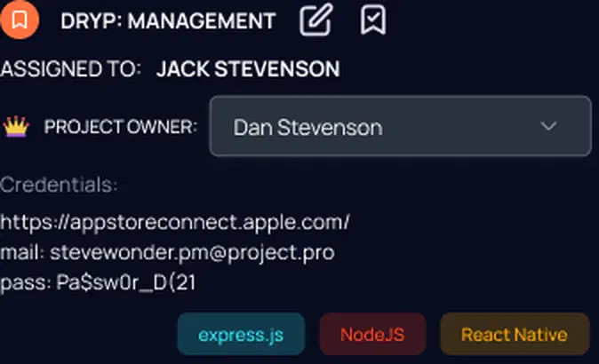This screenshot has width=599, height=364.
Task: Select the React Native tag
Action: coord(515,334)
